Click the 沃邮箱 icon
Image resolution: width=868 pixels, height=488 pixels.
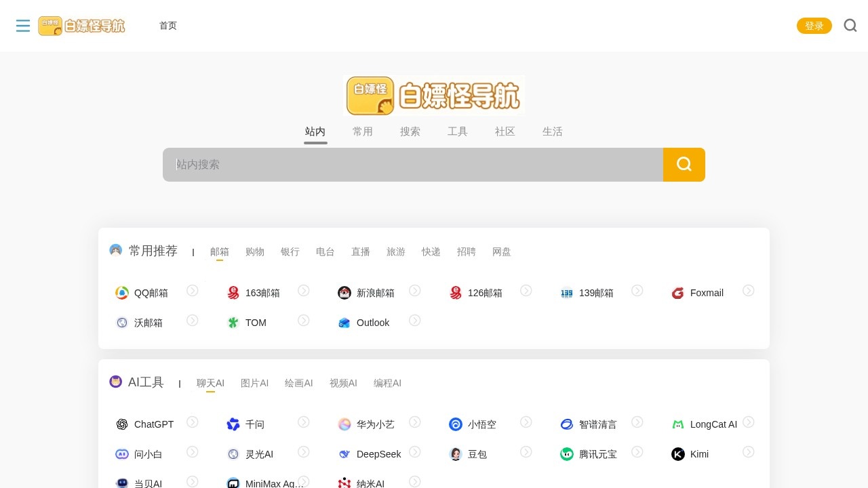coord(122,323)
